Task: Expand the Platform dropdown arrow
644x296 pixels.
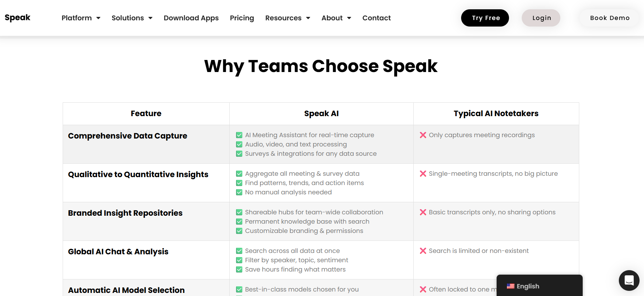Action: click(98, 18)
